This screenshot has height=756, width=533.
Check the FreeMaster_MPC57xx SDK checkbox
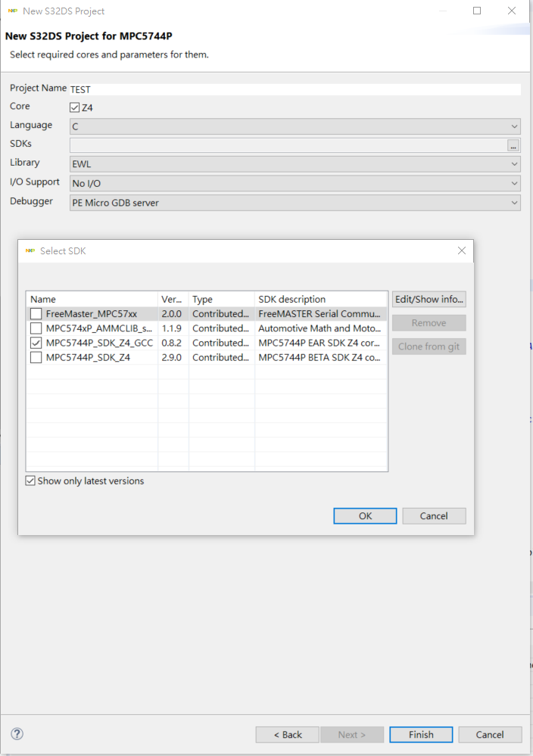pos(36,314)
